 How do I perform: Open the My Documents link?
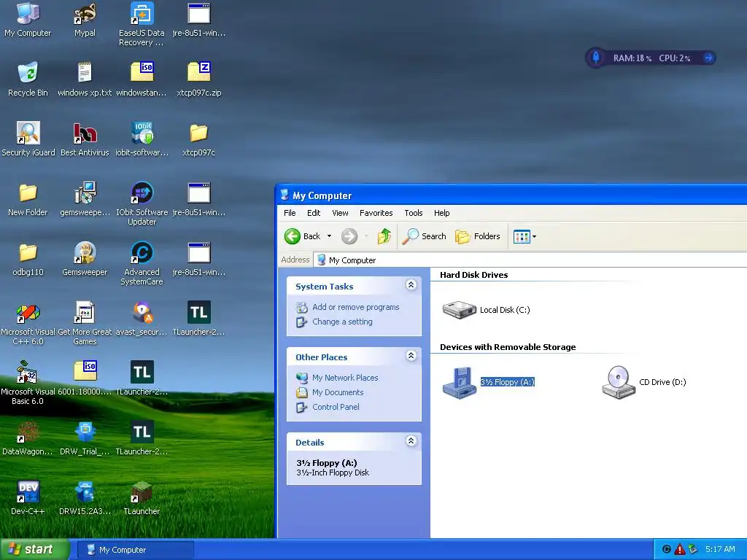pos(338,392)
